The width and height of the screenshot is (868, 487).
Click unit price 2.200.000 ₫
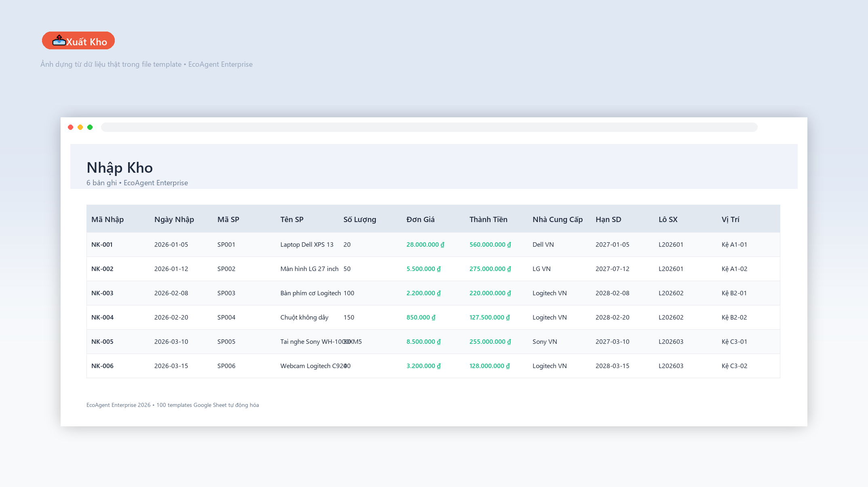423,293
